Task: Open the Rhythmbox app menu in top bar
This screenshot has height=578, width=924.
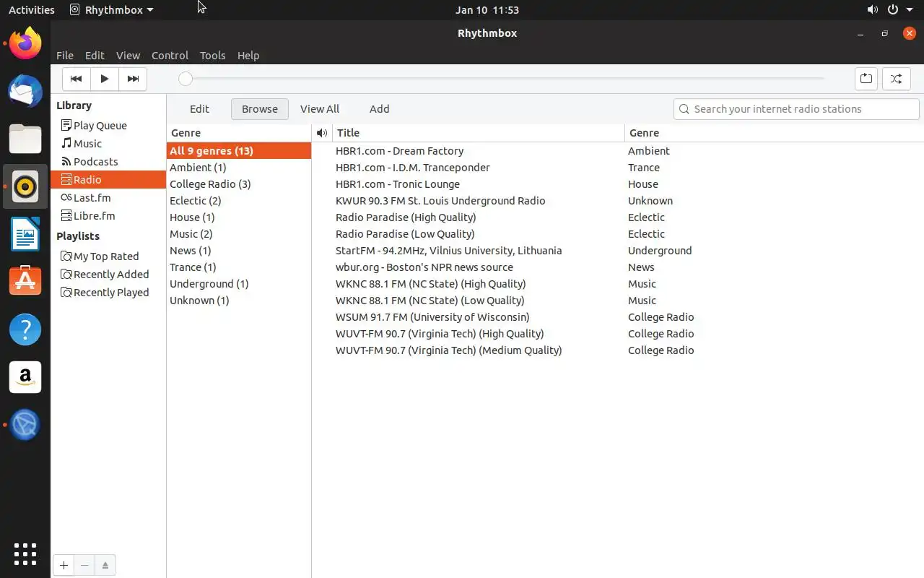Action: click(112, 9)
